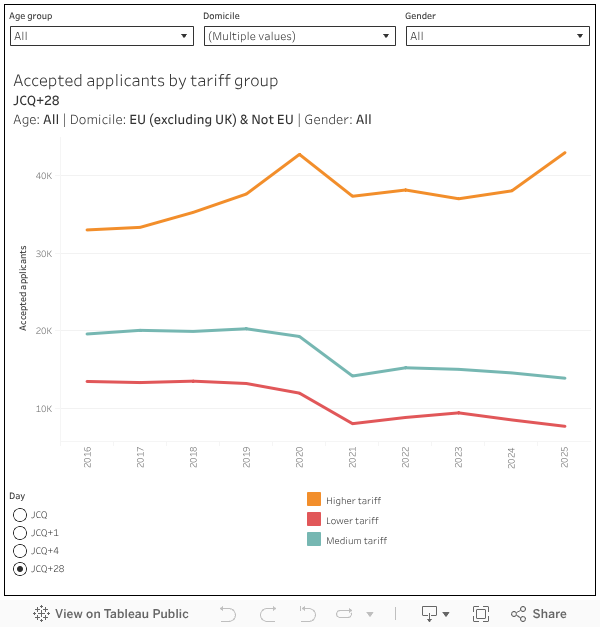
Task: Click the revert icon in the toolbar
Action: (x=307, y=613)
